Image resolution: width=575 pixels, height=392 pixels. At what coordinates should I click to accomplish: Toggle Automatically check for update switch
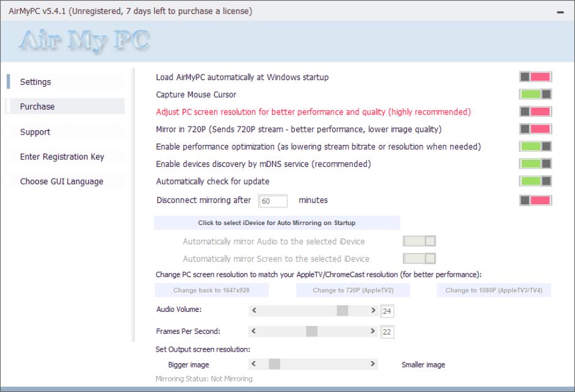click(535, 181)
